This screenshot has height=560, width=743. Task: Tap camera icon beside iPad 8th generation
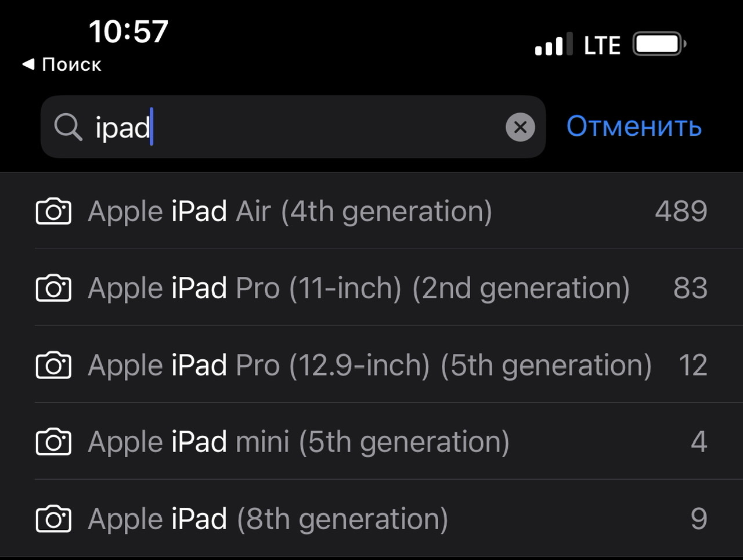(x=53, y=519)
